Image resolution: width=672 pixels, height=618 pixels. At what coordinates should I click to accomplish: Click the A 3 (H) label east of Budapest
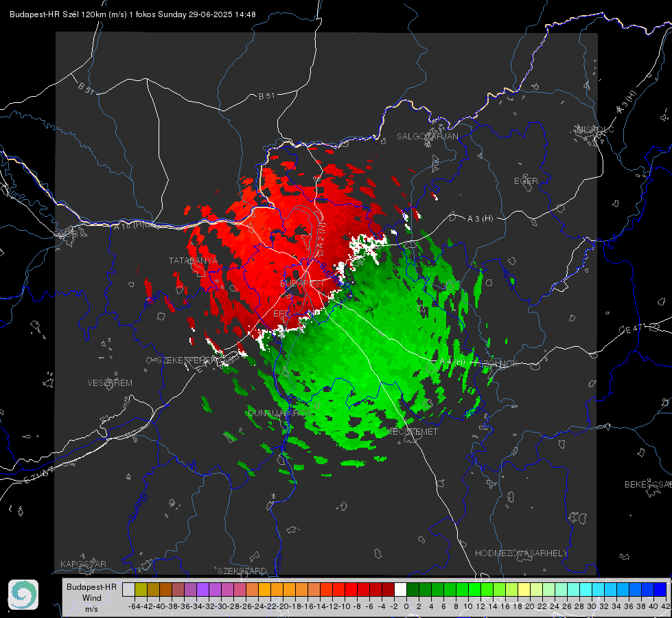pos(480,219)
